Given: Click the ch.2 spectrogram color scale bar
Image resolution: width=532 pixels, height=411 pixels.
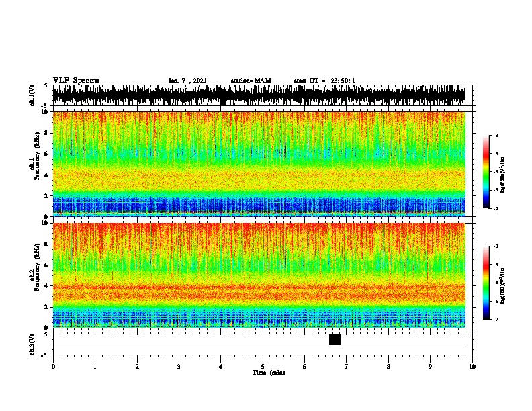Looking at the screenshot, I should 486,283.
